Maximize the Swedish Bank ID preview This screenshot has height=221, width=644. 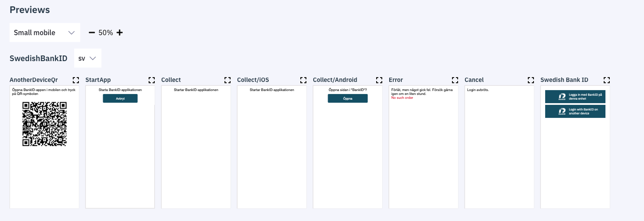pyautogui.click(x=607, y=80)
